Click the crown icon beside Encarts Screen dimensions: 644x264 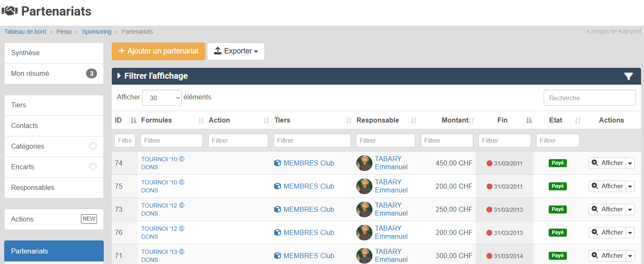93,167
